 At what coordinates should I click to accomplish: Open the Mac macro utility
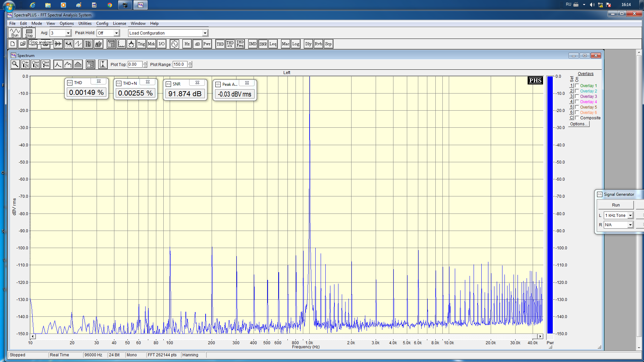point(286,44)
